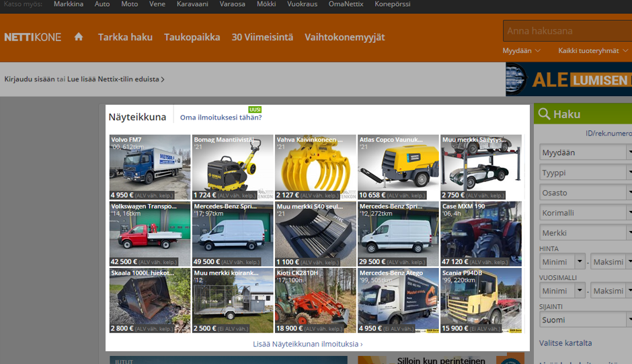Open the Markkina top menu link
Image resolution: width=632 pixels, height=364 pixels.
coord(69,4)
